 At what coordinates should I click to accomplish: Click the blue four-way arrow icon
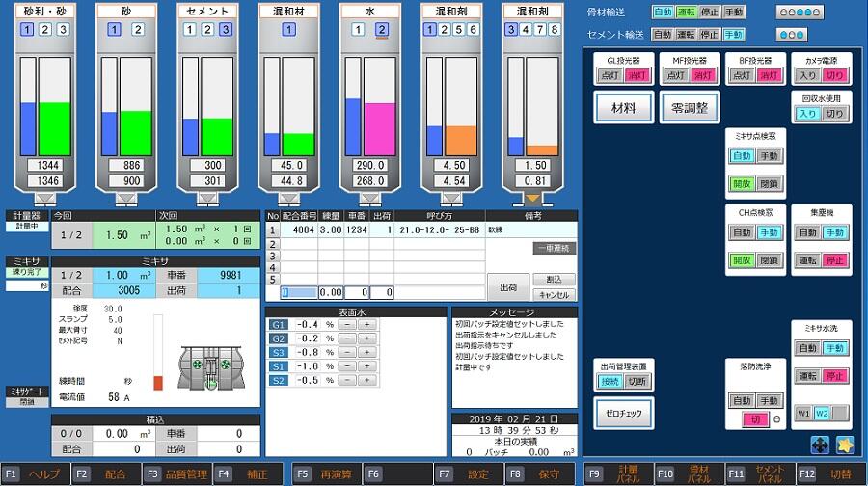[x=822, y=445]
